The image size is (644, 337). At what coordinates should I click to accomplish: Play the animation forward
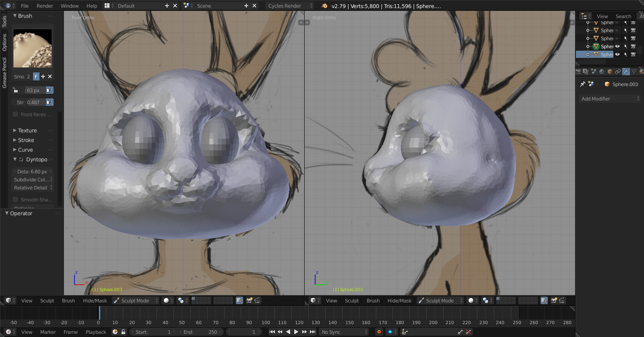(296, 332)
